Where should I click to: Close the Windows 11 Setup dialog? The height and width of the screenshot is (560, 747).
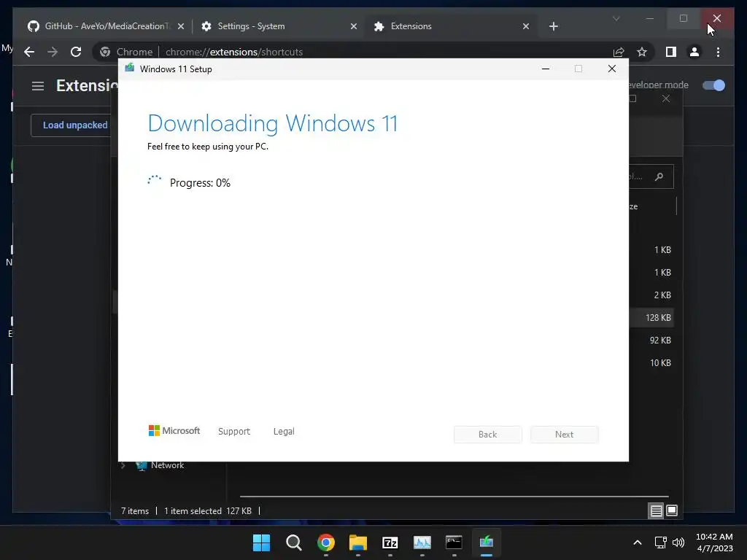click(612, 69)
